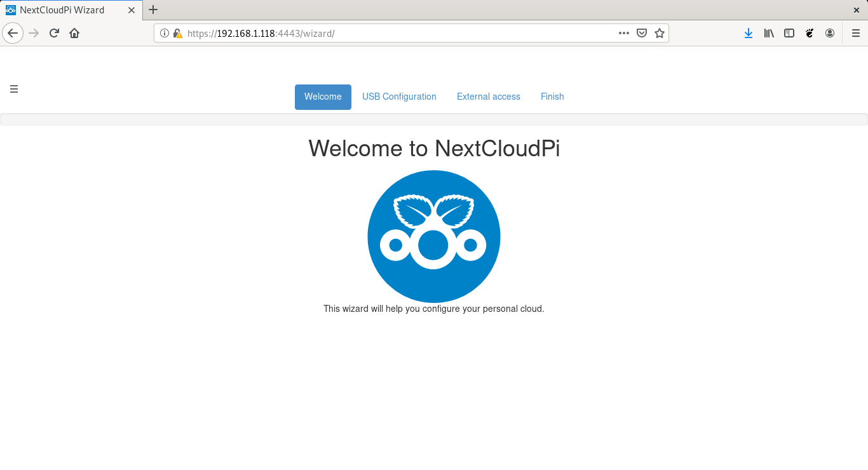Open the wizard side menu hamburger

(14, 89)
